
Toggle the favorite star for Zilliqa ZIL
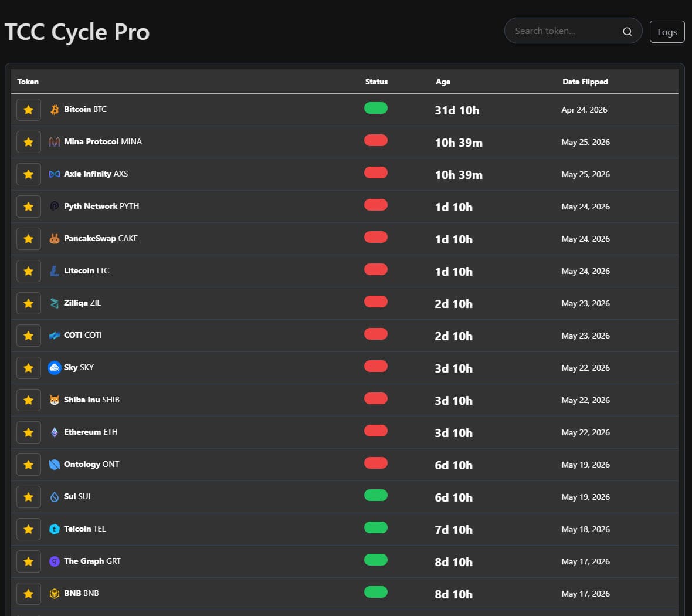click(x=29, y=303)
